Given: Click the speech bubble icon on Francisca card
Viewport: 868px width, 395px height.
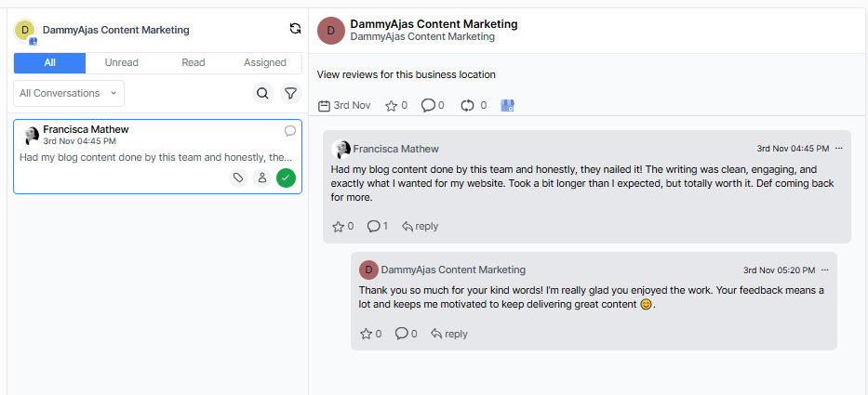Looking at the screenshot, I should point(290,130).
